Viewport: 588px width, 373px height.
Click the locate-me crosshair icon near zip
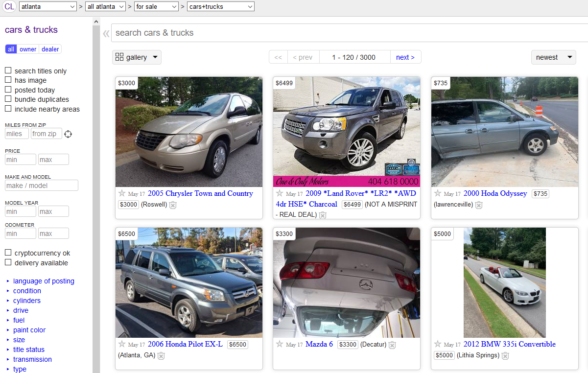(68, 134)
